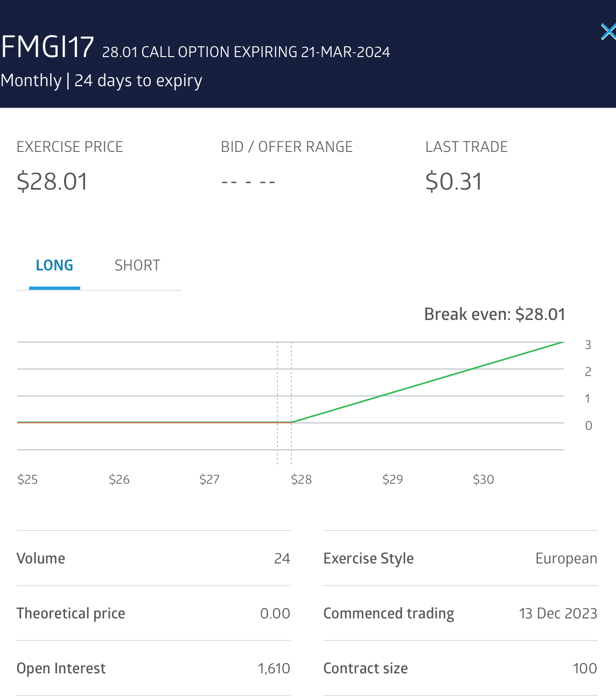This screenshot has width=616, height=696.
Task: Click the FMGI17 option code heading
Action: (x=47, y=47)
